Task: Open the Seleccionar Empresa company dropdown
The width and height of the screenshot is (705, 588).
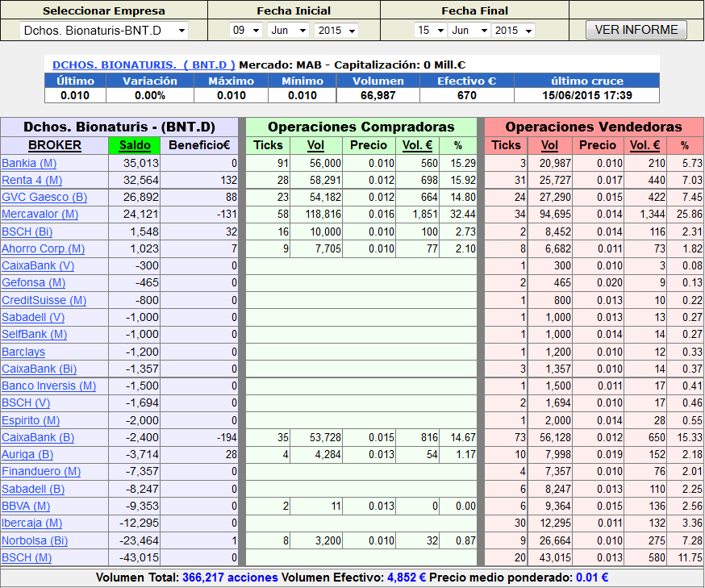Action: 103,31
